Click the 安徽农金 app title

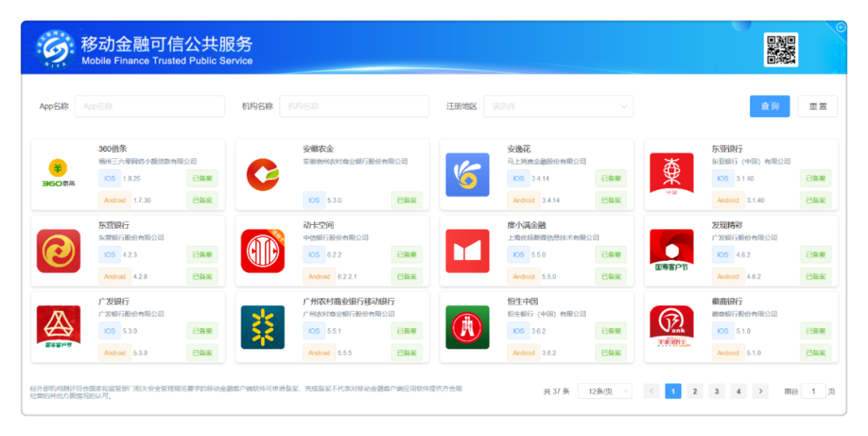(x=318, y=149)
